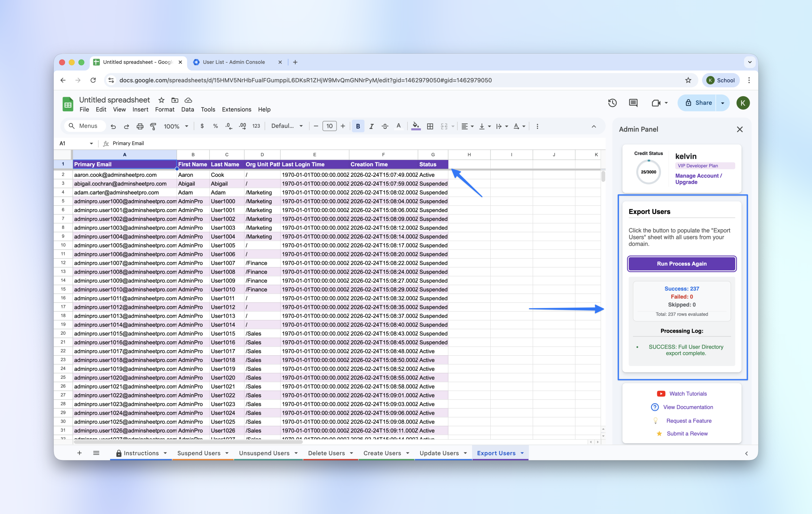This screenshot has width=812, height=514.
Task: Click the Run Process Again button
Action: 682,264
